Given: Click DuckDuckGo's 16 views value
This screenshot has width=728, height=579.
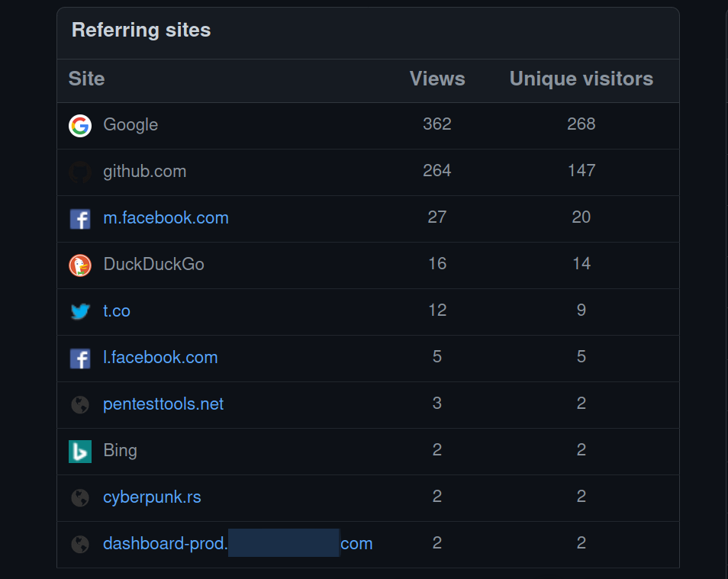Looking at the screenshot, I should [437, 263].
